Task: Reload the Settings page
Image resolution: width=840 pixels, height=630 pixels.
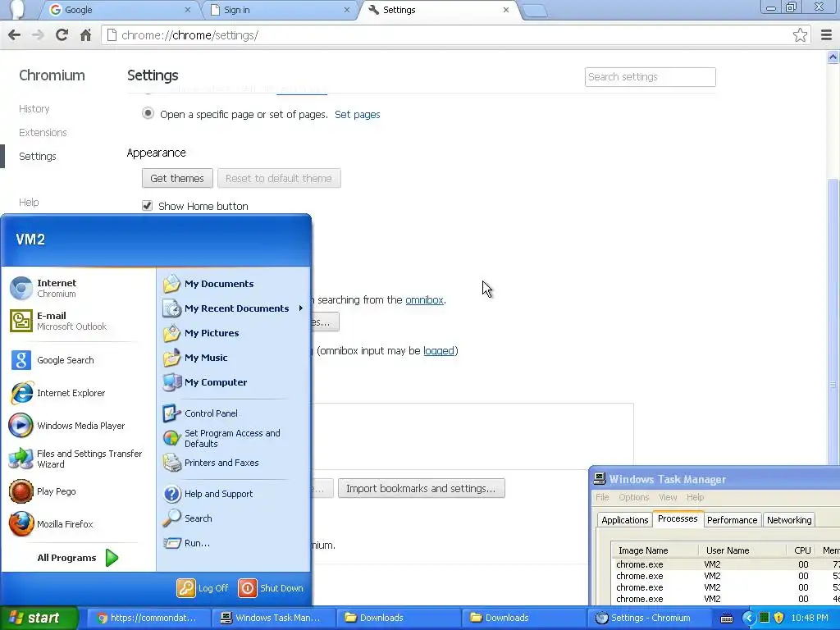Action: (62, 35)
